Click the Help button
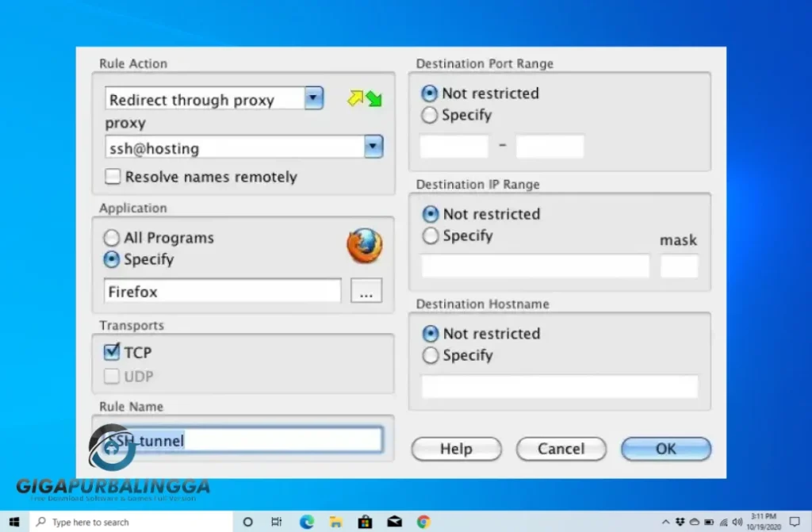This screenshot has height=532, width=812. (456, 448)
